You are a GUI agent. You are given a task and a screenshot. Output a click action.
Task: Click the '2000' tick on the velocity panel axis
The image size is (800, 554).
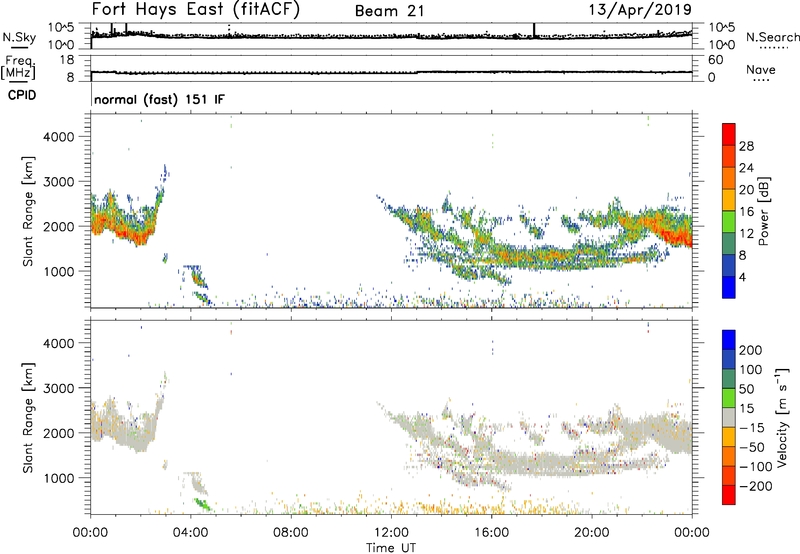[x=59, y=433]
